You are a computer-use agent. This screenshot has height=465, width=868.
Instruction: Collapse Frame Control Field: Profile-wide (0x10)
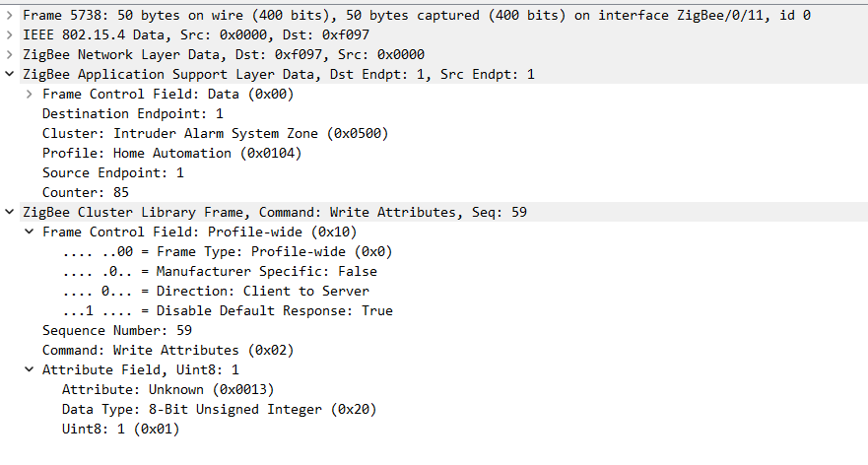click(30, 232)
